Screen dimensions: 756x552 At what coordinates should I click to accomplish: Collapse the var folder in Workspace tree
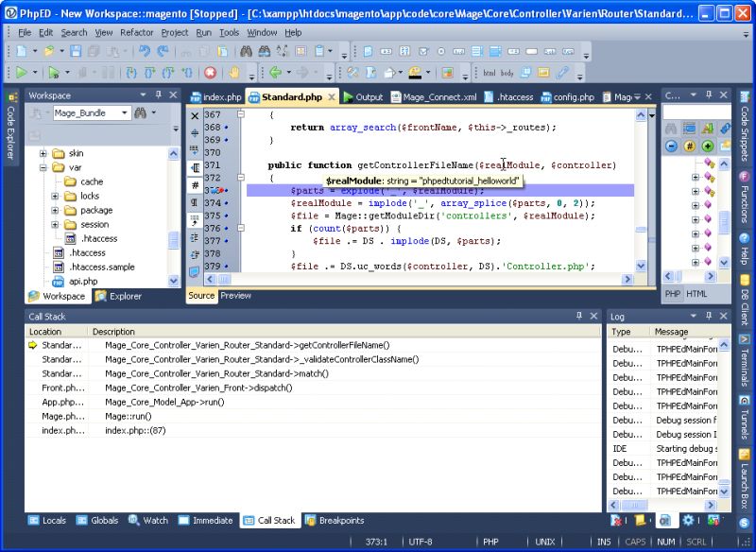click(44, 167)
